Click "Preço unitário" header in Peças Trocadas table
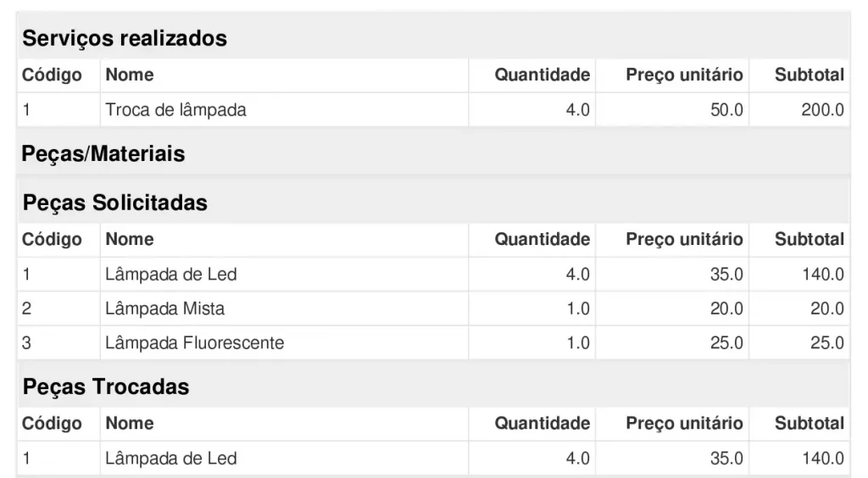Image resolution: width=868 pixels, height=478 pixels. [684, 423]
